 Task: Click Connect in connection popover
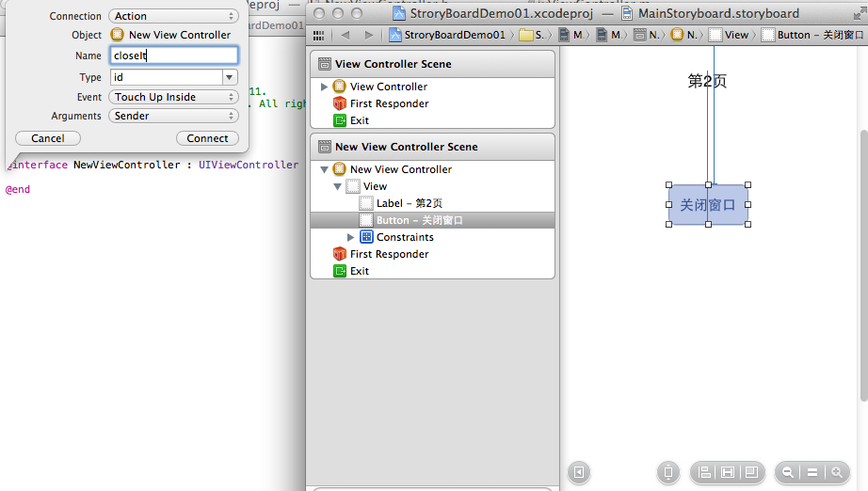click(x=208, y=138)
